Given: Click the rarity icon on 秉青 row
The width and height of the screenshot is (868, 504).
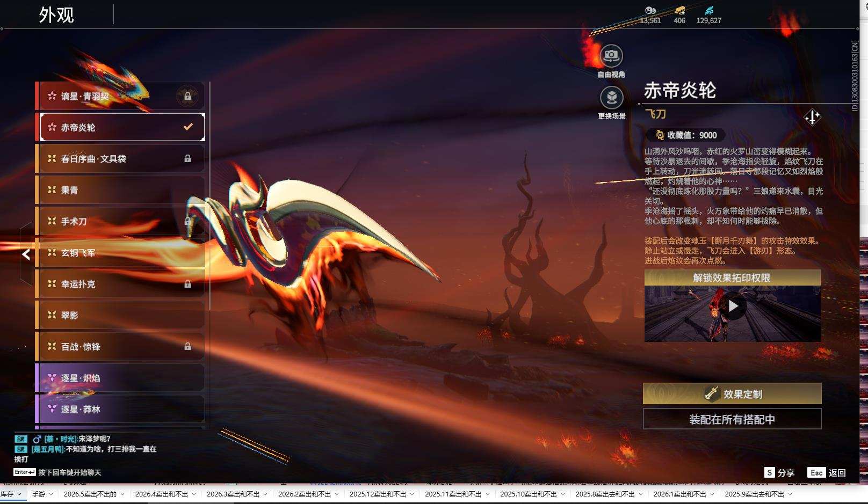Looking at the screenshot, I should 52,189.
